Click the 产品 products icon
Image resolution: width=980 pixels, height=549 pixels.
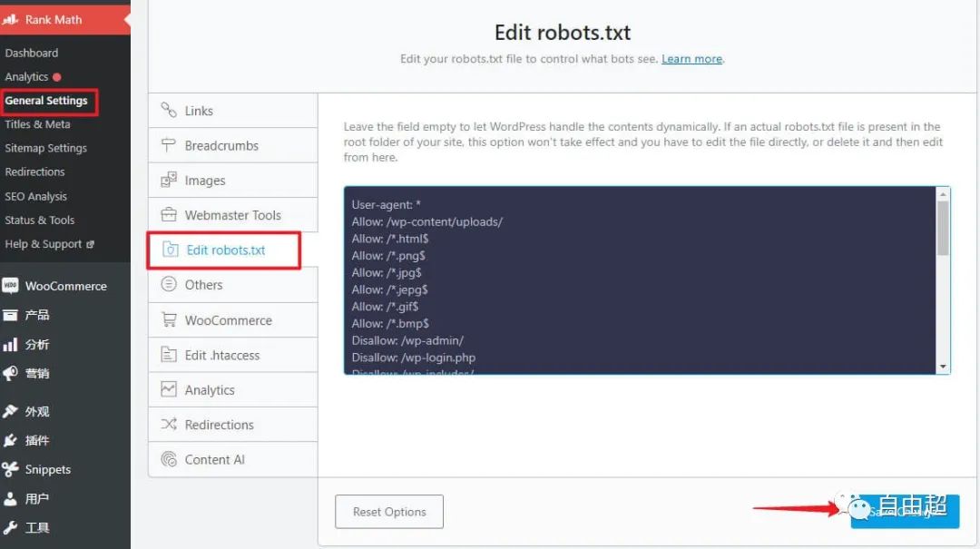pos(10,315)
